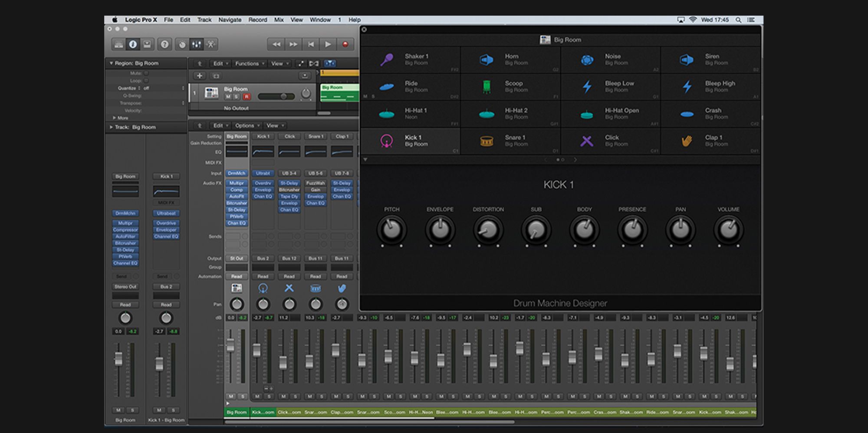Expand the Track: Big Room section

112,127
